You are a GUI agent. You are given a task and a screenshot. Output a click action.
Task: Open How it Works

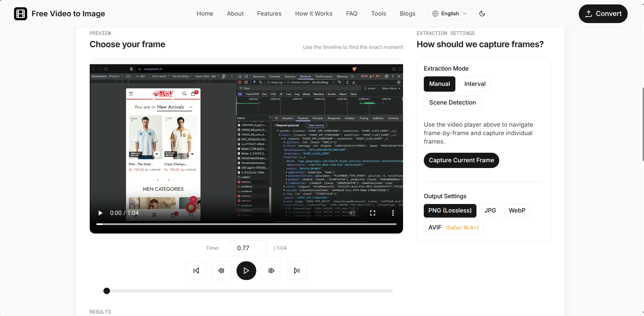point(314,14)
